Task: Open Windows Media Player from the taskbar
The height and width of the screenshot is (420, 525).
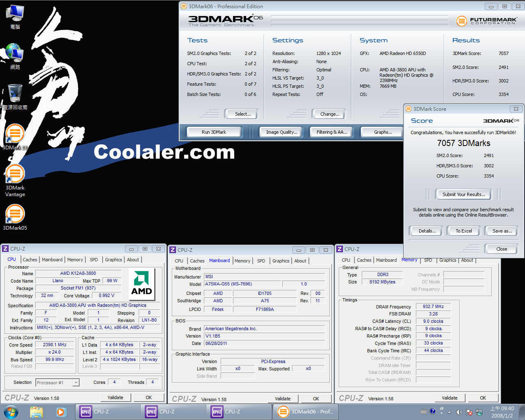Action: pyautogui.click(x=61, y=412)
